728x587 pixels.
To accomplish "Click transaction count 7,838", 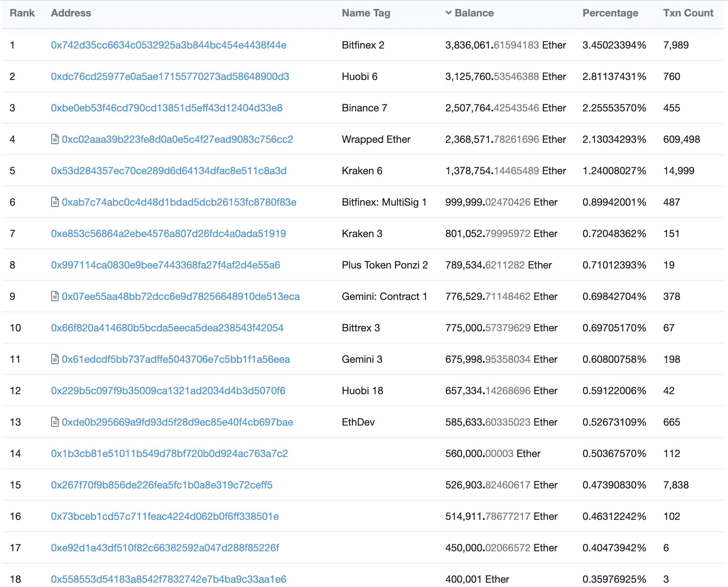I will [x=676, y=485].
